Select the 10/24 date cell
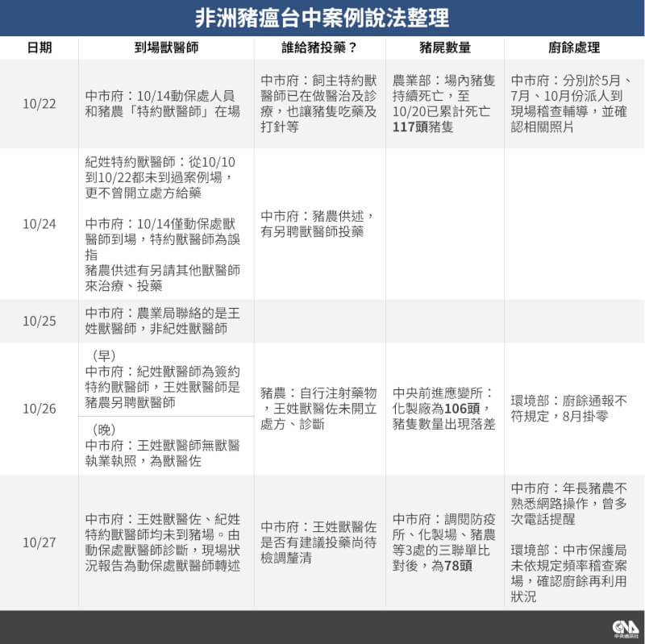The height and width of the screenshot is (644, 645). [39, 224]
